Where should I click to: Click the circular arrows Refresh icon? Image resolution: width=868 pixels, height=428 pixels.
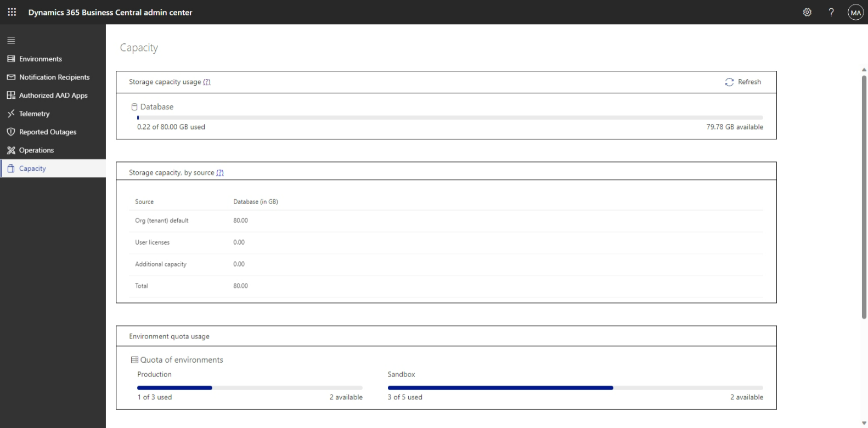point(729,82)
